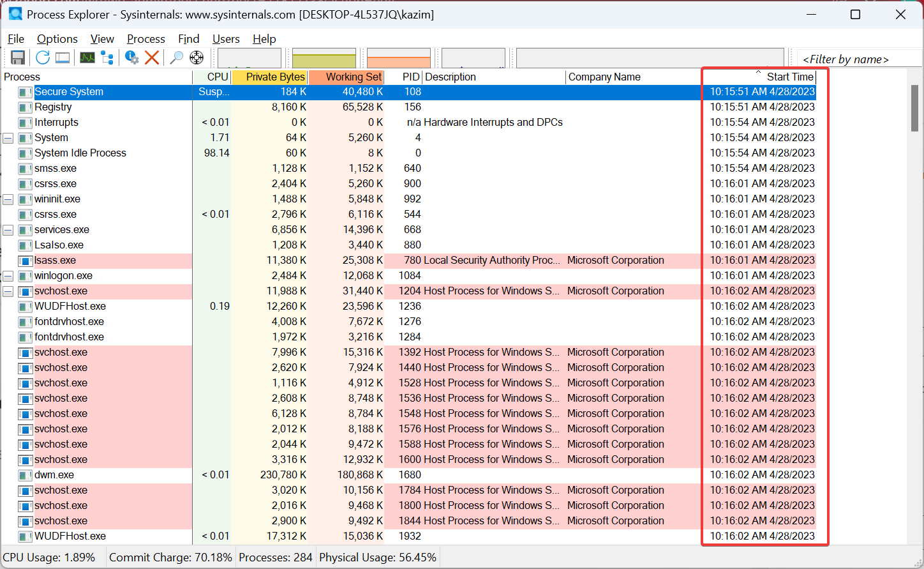Open the Process menu

[146, 39]
